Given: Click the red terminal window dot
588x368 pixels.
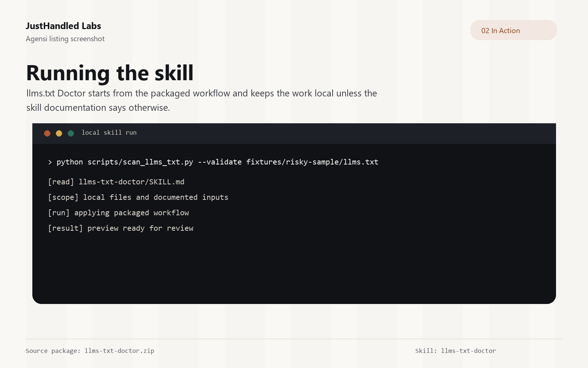Looking at the screenshot, I should coord(47,133).
